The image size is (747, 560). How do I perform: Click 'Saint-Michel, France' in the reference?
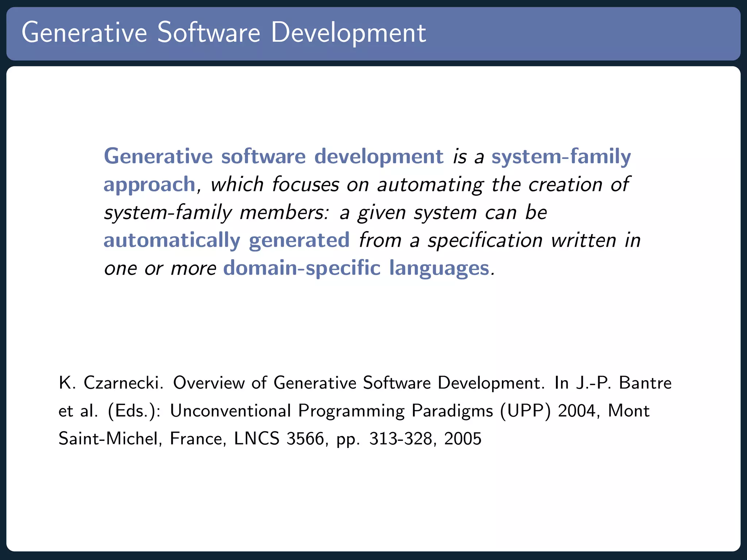pos(141,439)
